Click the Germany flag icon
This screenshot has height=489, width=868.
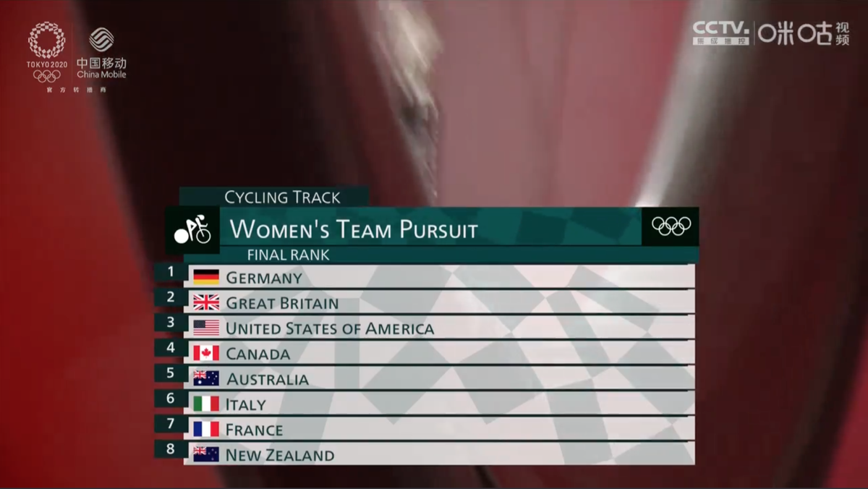pos(206,277)
